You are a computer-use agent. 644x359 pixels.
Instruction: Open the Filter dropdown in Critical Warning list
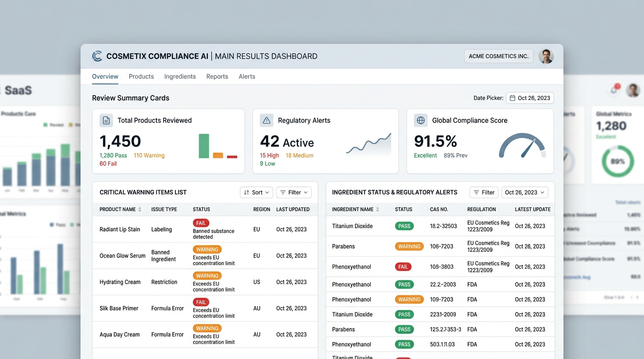[293, 192]
